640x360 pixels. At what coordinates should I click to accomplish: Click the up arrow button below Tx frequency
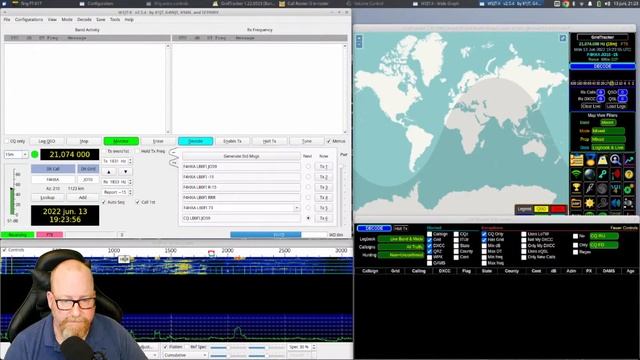[x=109, y=172]
